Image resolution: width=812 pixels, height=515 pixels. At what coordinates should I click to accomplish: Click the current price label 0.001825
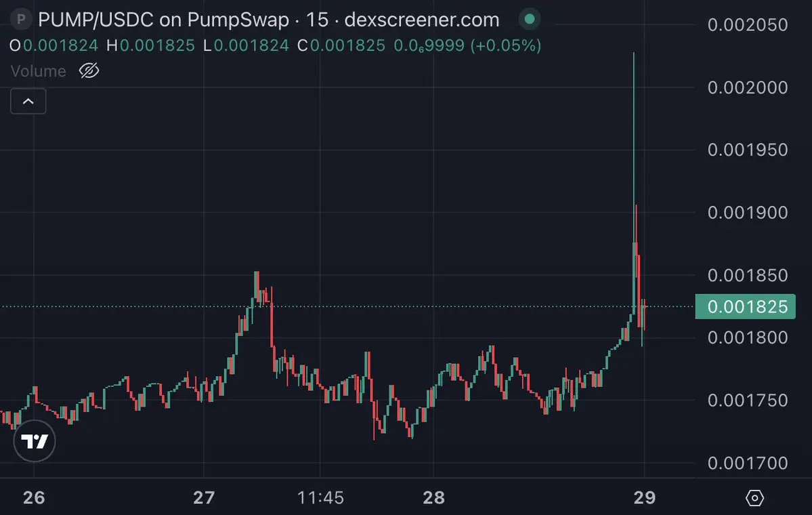coord(745,306)
